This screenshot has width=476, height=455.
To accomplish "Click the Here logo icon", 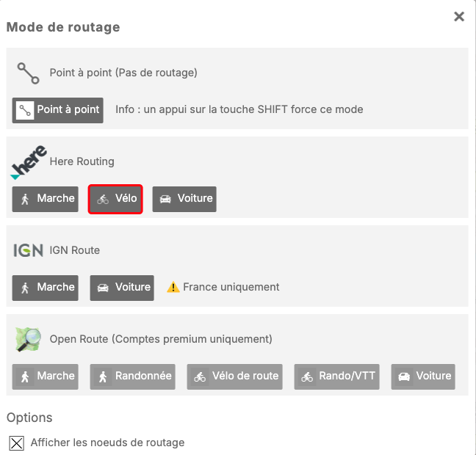I will pyautogui.click(x=29, y=162).
